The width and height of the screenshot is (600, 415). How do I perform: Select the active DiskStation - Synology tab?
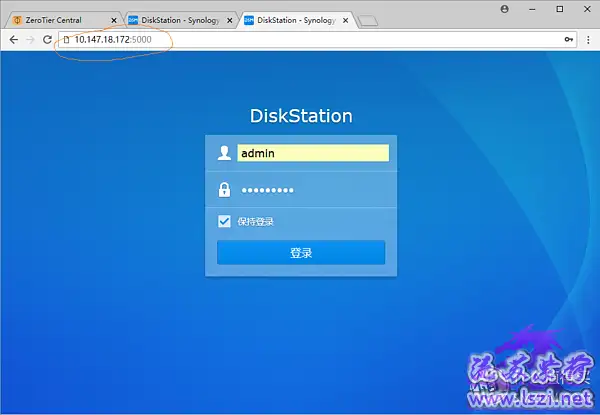coord(297,20)
